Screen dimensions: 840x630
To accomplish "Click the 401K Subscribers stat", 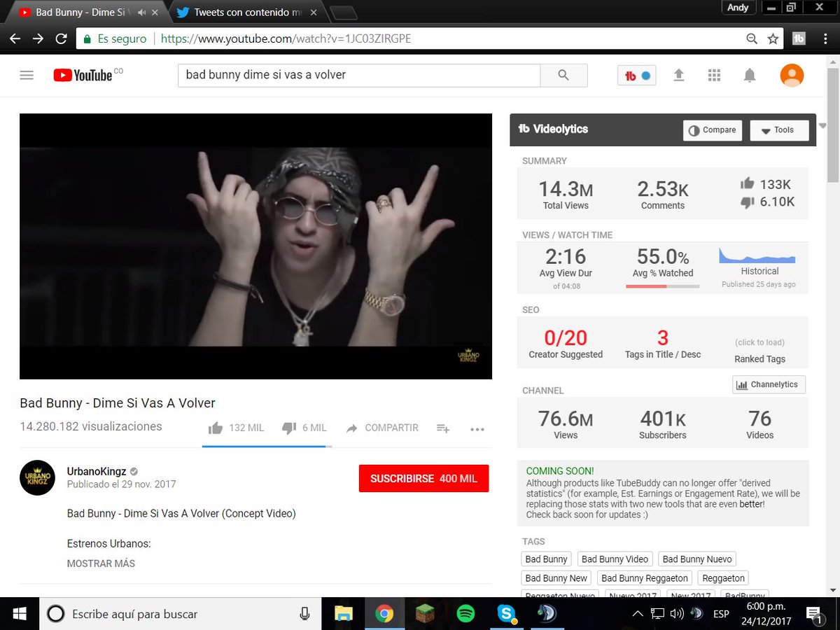I will pyautogui.click(x=662, y=423).
